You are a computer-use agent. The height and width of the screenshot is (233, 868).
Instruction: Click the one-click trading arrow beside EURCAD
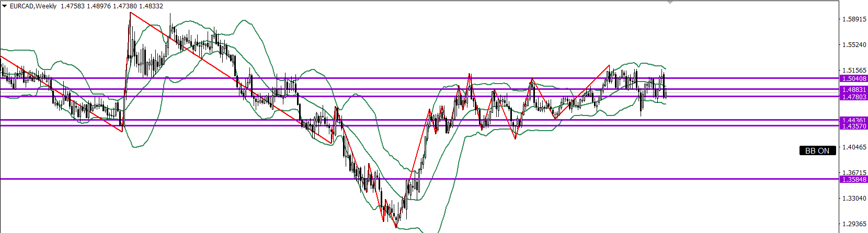click(5, 6)
